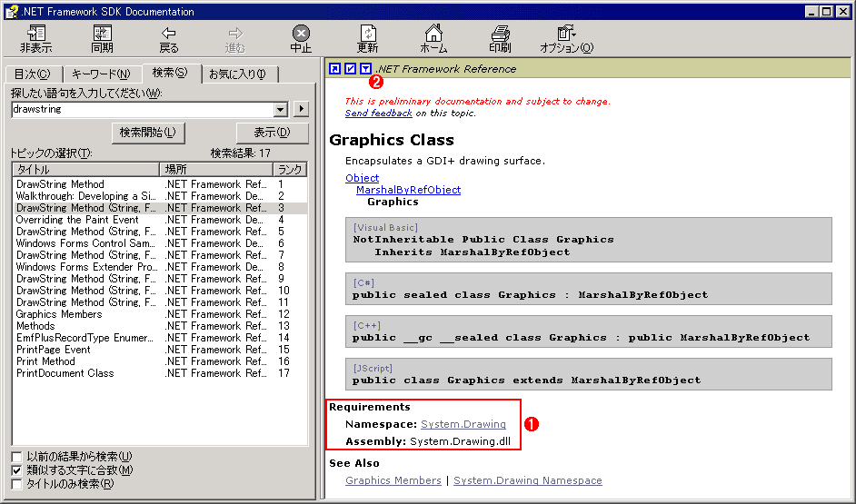Screen dimensions: 856x504
Task: Click the 非表示 (Hide) toolbar icon
Action: [36, 39]
